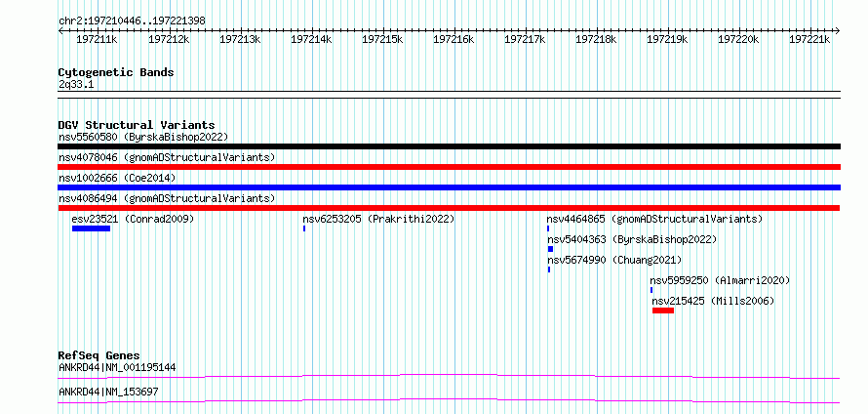The image size is (868, 414).
Task: Open variant nsv5560580 (ByrskaBishop2022) label
Action: (x=143, y=137)
